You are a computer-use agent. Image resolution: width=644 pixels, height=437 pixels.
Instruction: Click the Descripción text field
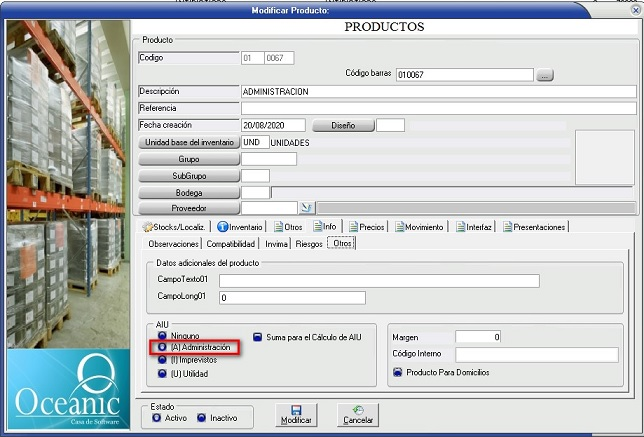click(438, 91)
